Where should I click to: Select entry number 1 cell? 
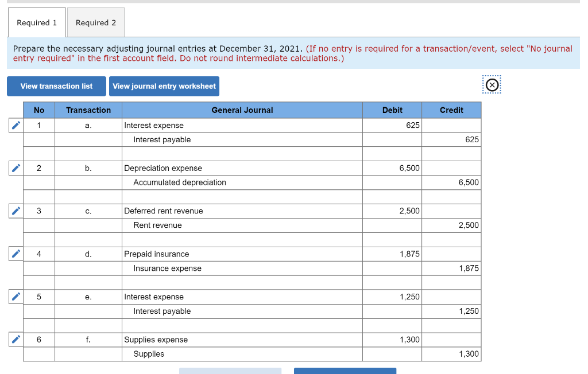39,125
